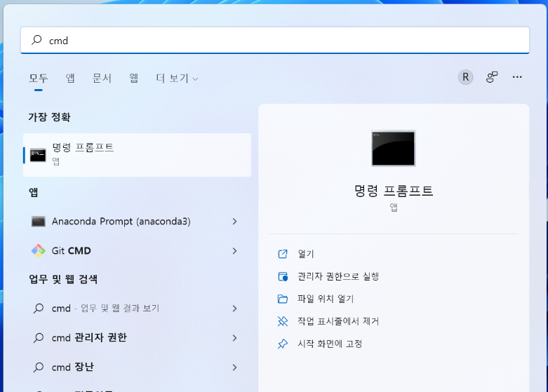Click search icon beside cmd 장난
Screen dimensions: 548x392
pyautogui.click(x=39, y=367)
